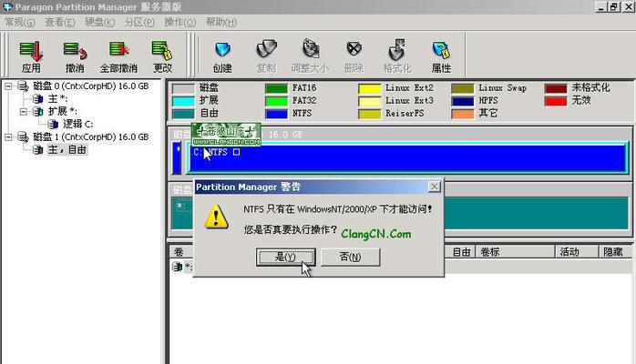Click the ReiserFS legend label
The width and height of the screenshot is (636, 364).
coord(405,114)
